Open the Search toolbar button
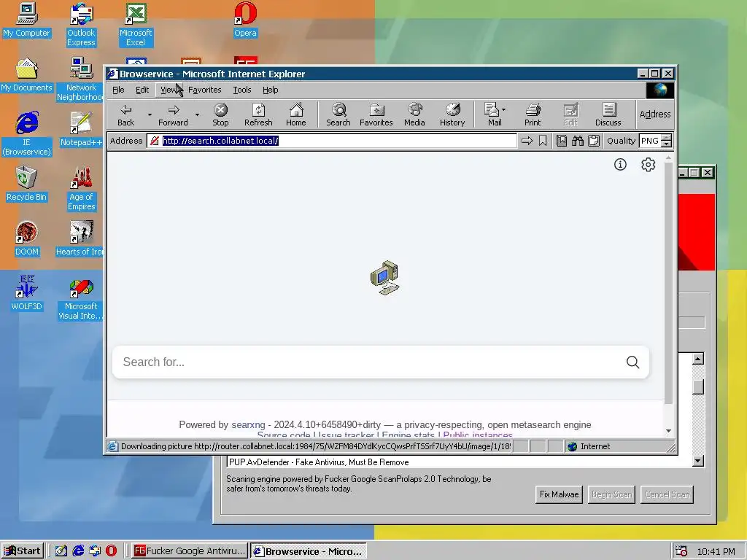Viewport: 747px width, 560px height. 338,114
